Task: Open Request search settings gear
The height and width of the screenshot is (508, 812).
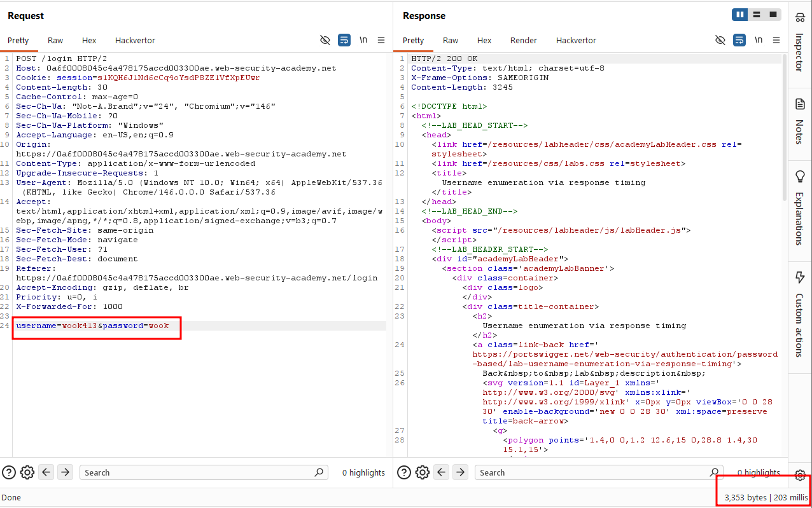Action: [27, 472]
